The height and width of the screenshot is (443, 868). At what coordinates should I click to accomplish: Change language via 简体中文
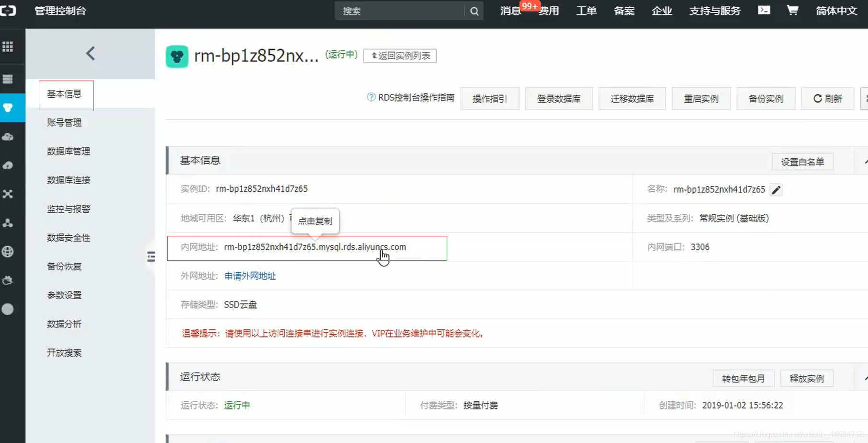pos(836,11)
